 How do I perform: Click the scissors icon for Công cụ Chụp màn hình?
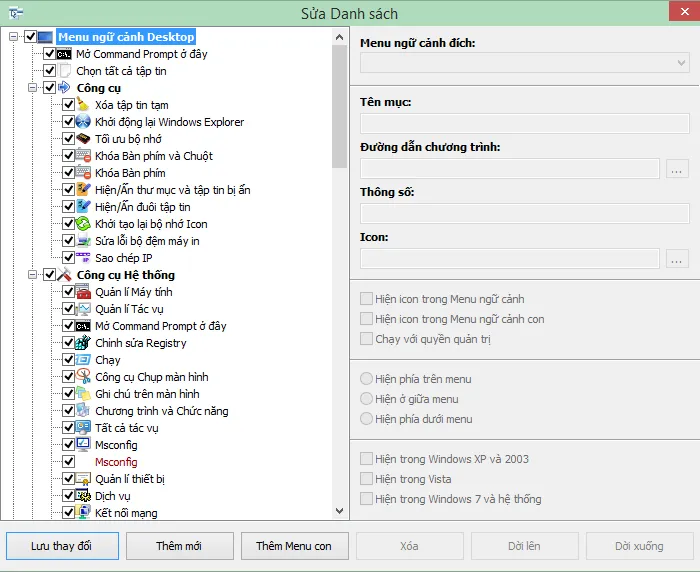point(83,376)
